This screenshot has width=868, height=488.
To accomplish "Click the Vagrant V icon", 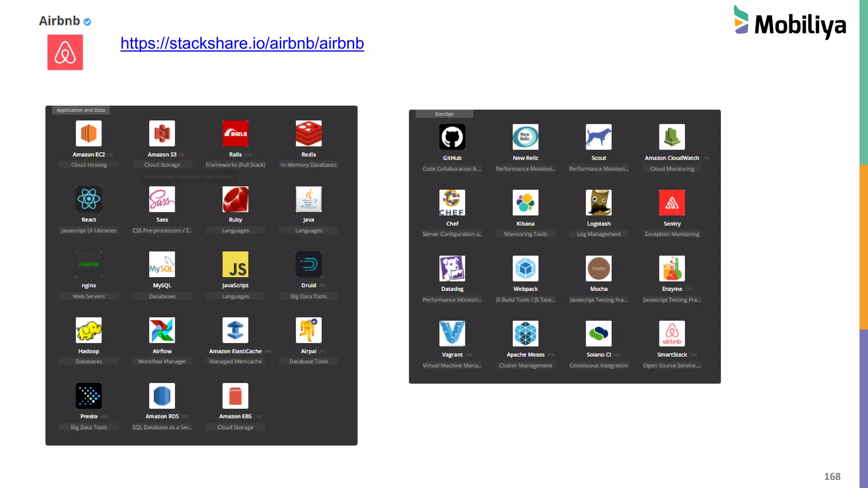I will [x=452, y=333].
